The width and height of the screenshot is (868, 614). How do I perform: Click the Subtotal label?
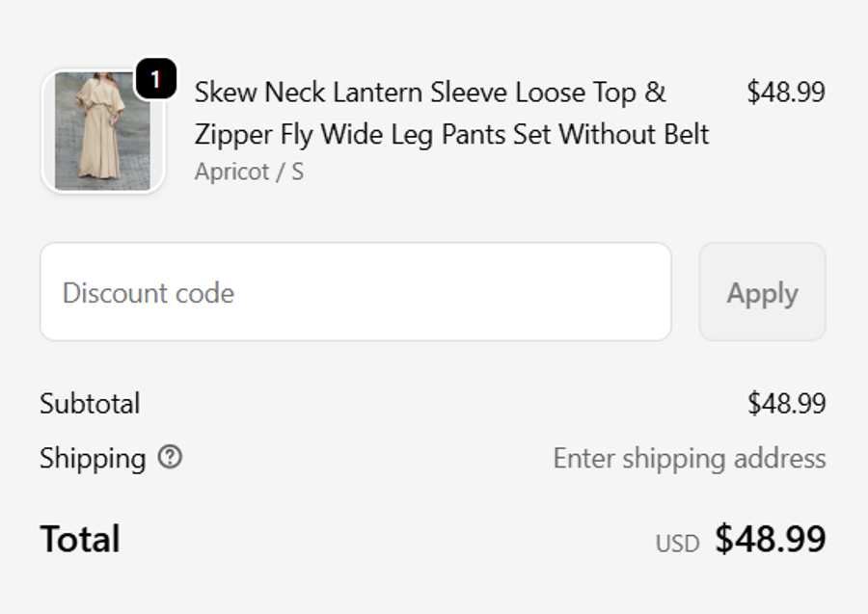tap(90, 403)
